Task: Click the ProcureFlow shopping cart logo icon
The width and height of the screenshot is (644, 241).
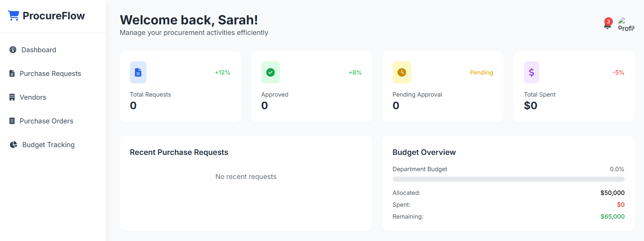Action: click(14, 16)
